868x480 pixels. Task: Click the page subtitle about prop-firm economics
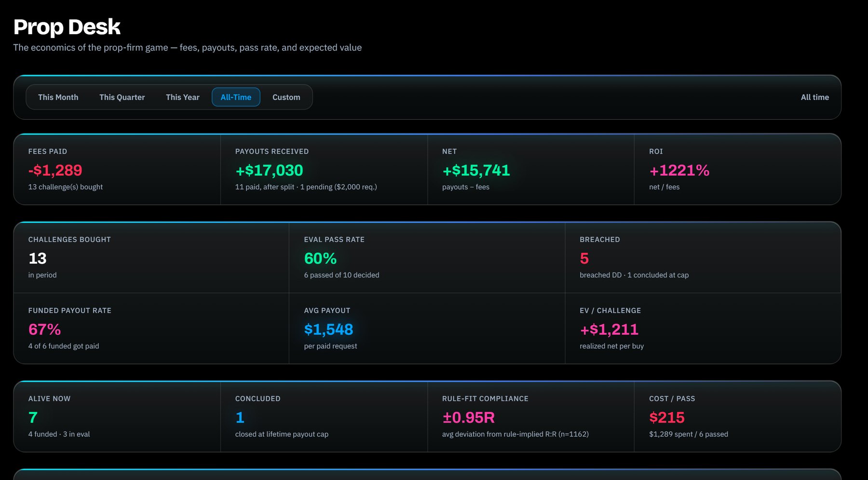coord(187,48)
